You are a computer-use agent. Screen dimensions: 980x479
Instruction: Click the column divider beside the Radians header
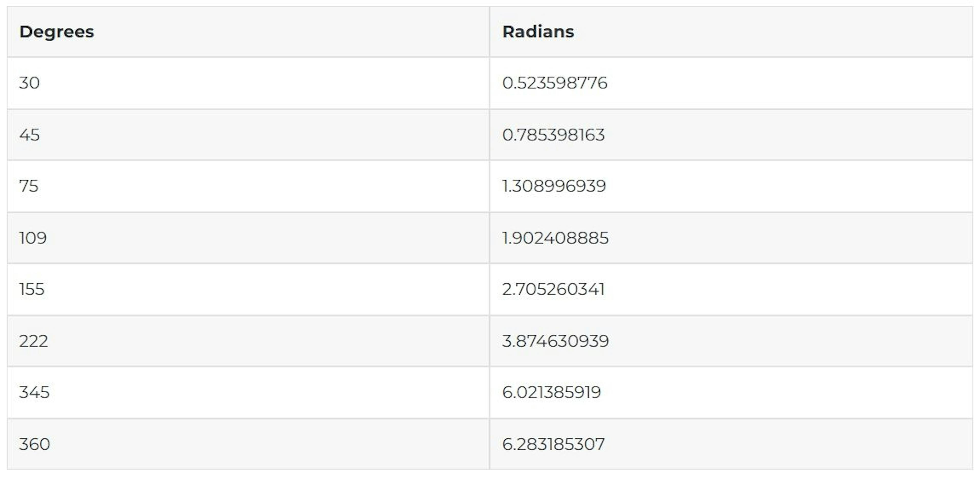pyautogui.click(x=489, y=32)
